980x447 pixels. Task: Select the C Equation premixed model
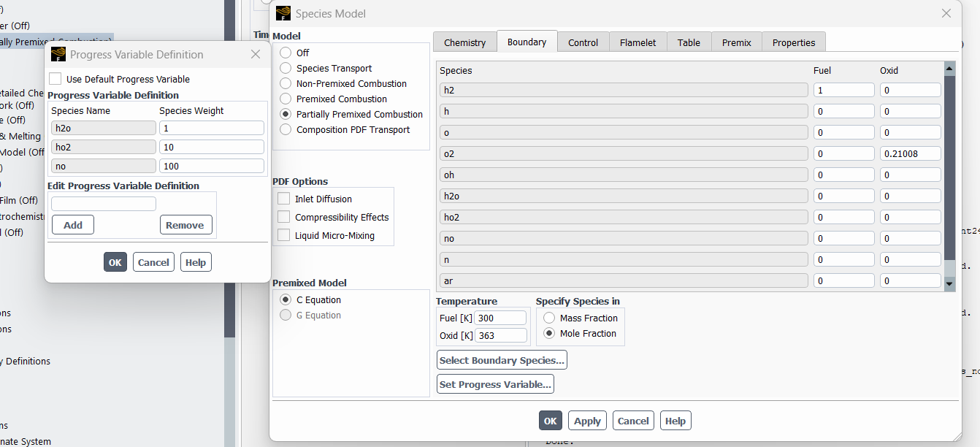coord(286,299)
